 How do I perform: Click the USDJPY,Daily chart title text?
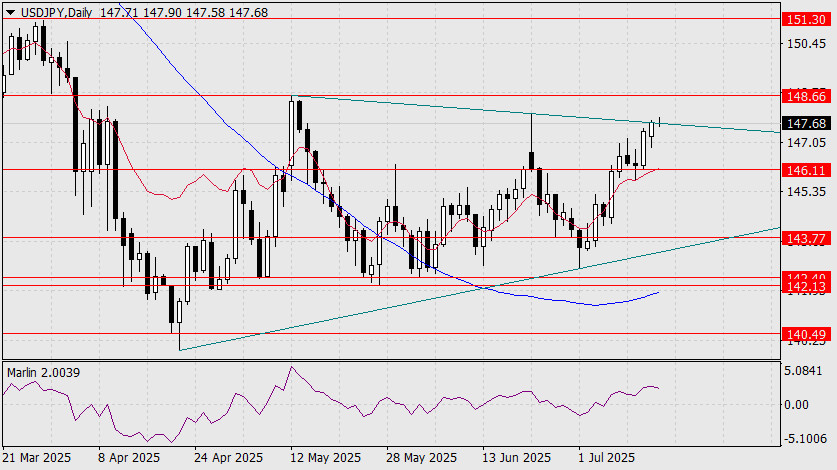pyautogui.click(x=56, y=12)
